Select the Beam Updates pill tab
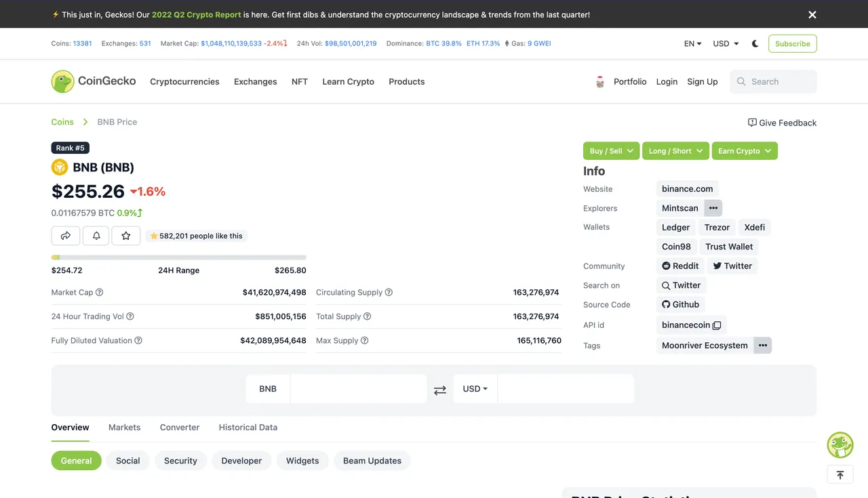 [372, 461]
